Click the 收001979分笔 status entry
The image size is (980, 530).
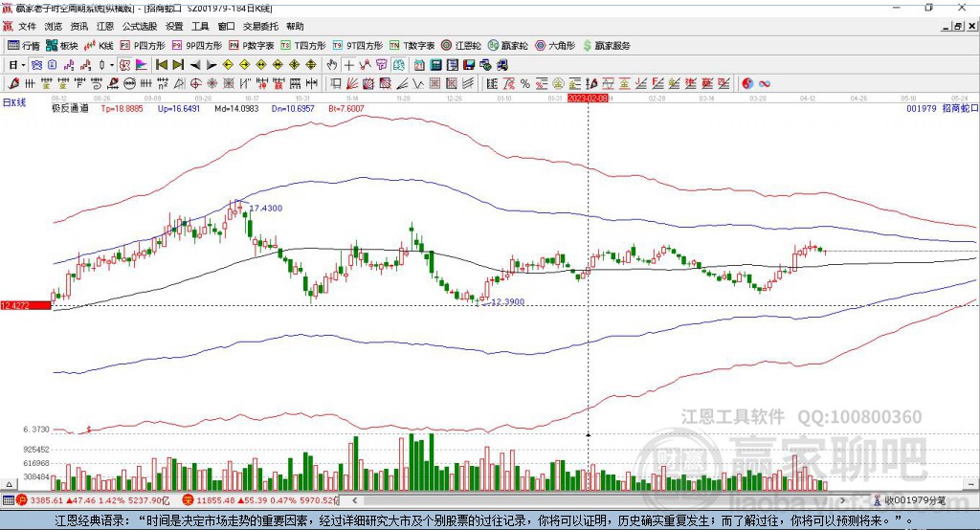click(x=909, y=500)
